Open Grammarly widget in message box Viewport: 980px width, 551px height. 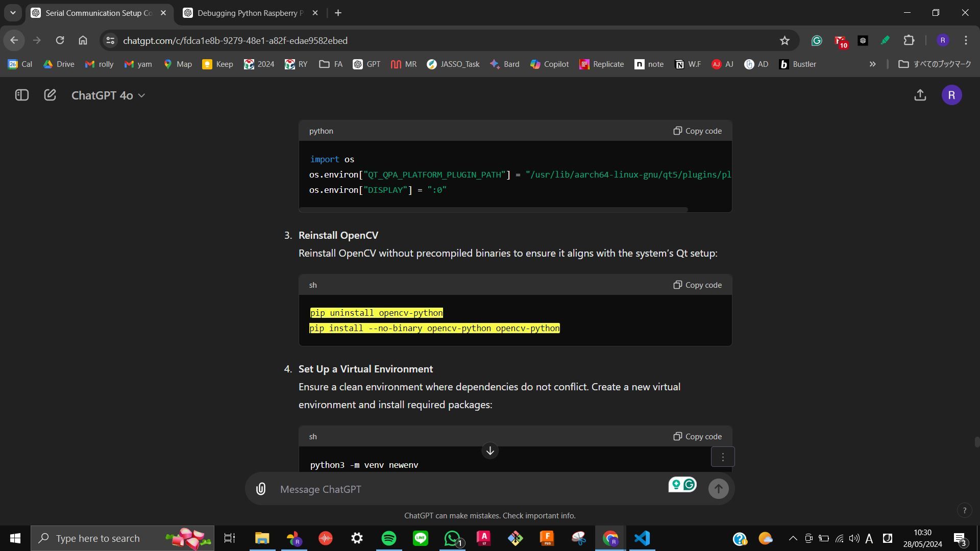(x=682, y=485)
